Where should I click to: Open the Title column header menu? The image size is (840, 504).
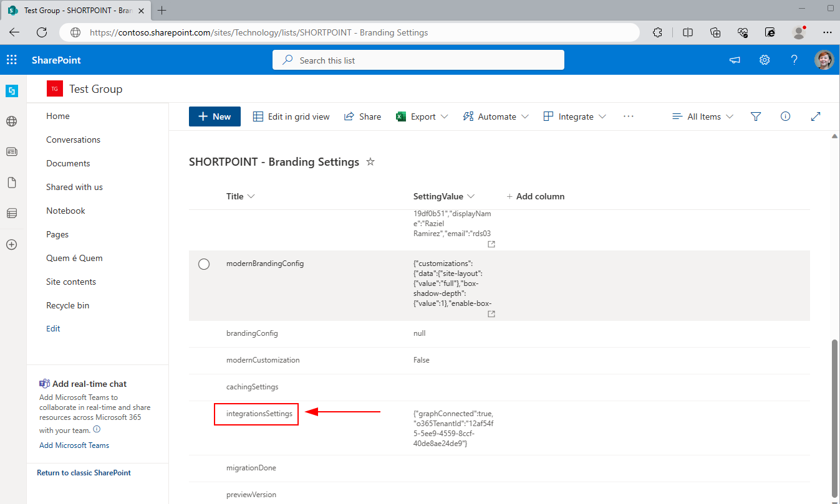coord(241,196)
